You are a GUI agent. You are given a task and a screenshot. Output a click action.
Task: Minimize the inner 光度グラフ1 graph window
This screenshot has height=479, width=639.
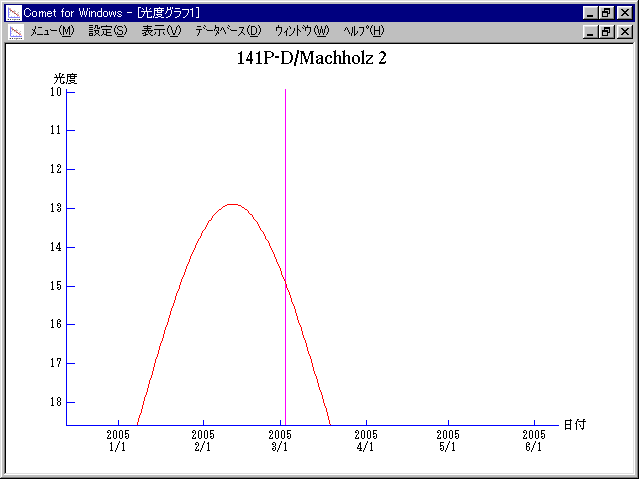point(590,31)
